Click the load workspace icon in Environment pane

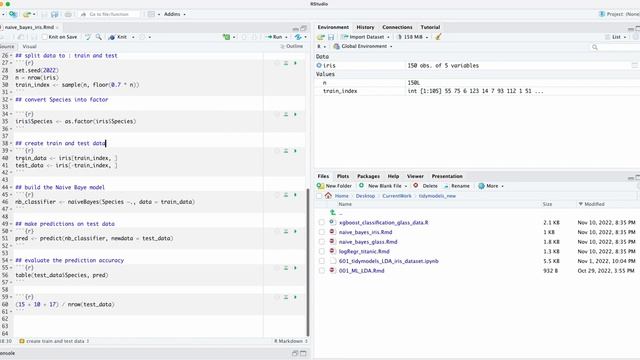point(321,37)
